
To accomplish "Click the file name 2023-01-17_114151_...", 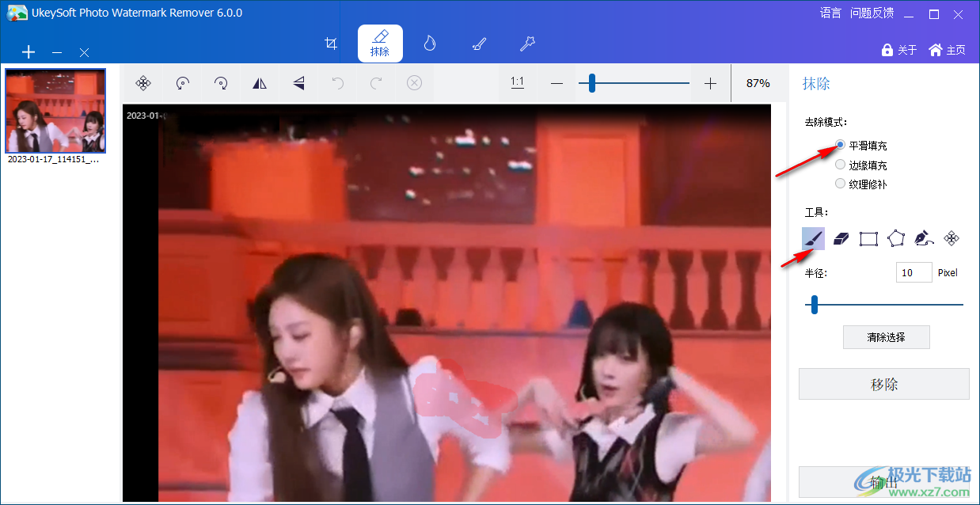I will (54, 159).
